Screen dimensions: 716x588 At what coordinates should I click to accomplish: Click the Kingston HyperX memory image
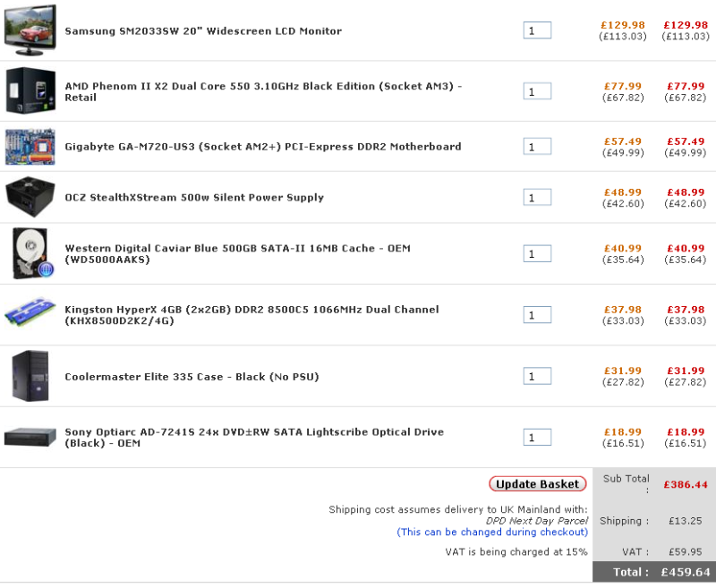pyautogui.click(x=30, y=313)
